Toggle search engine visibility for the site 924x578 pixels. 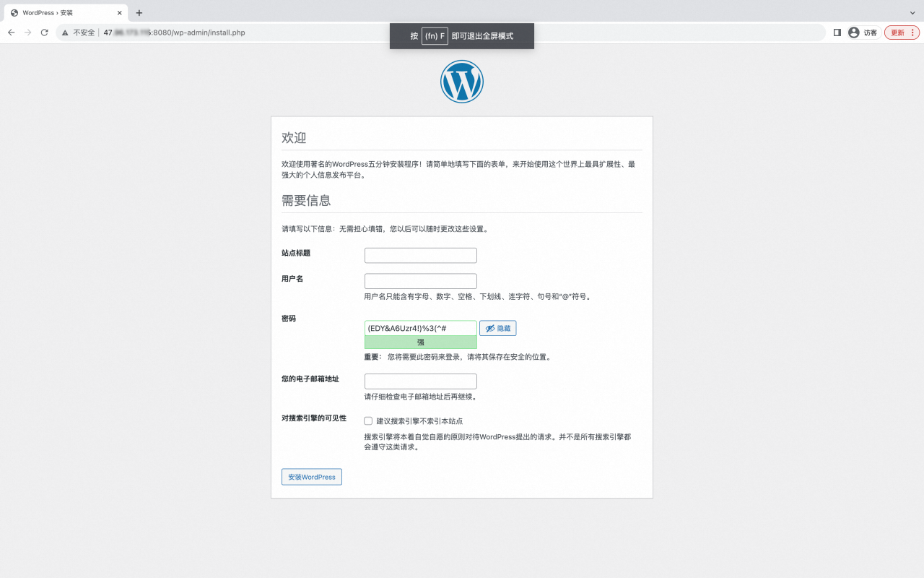pyautogui.click(x=368, y=420)
